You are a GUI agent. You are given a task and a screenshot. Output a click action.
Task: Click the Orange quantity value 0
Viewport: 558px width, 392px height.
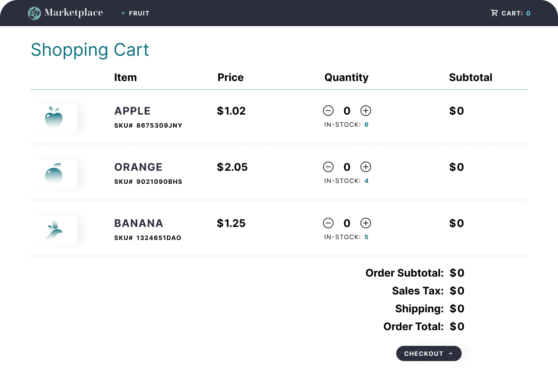[x=347, y=167]
